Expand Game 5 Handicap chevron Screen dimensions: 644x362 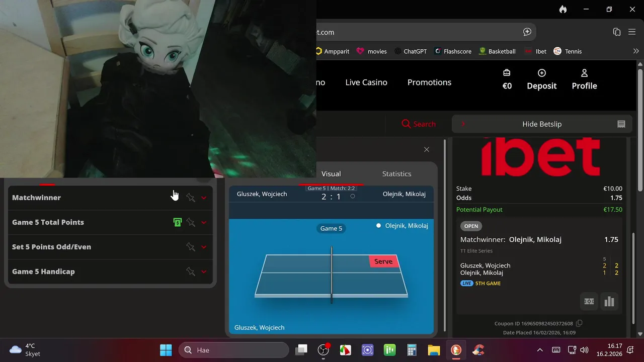[x=204, y=272]
